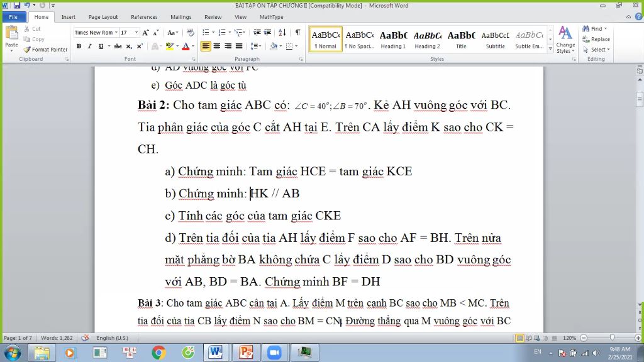Open Zoom from the taskbar
Viewport: 644px width, 362px height.
tap(274, 353)
